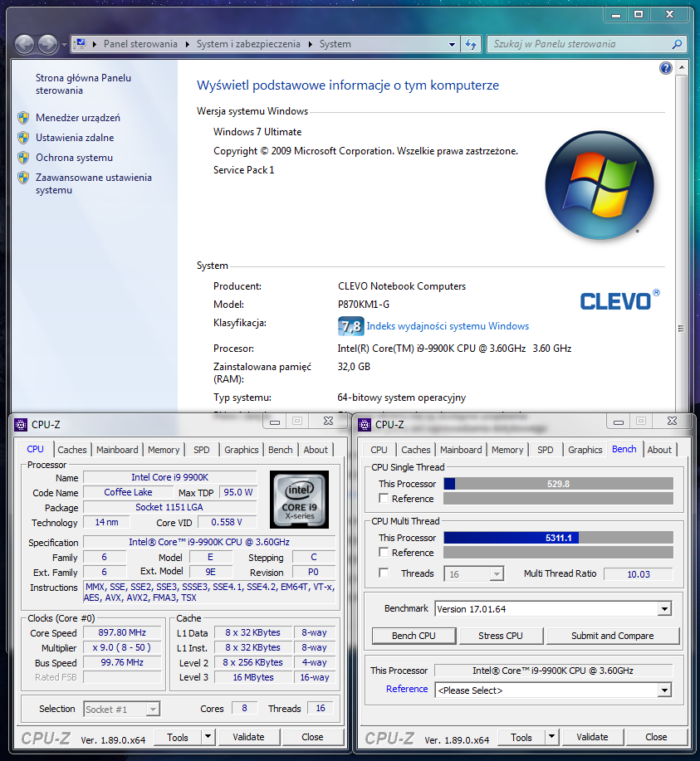Click the Submit and Compare button
700x761 pixels.
[612, 636]
